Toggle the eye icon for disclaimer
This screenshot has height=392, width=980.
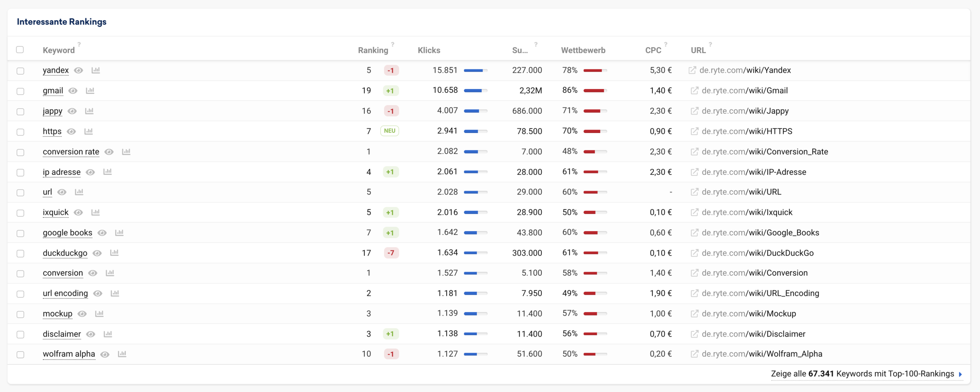90,334
